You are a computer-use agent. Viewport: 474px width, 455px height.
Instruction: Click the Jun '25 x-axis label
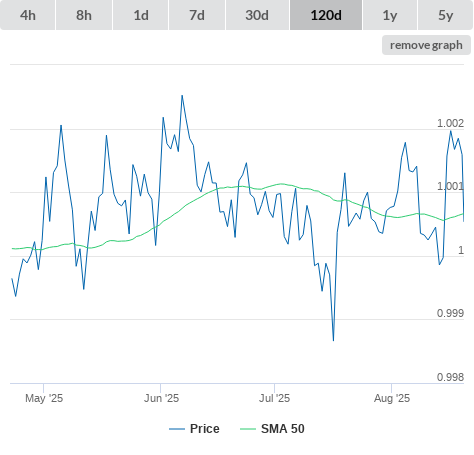tap(161, 398)
